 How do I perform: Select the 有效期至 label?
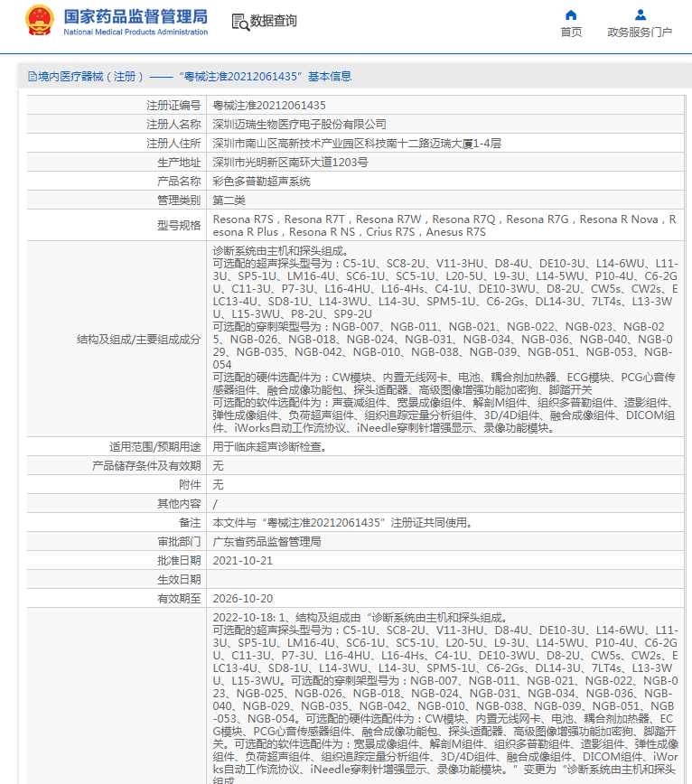(179, 599)
